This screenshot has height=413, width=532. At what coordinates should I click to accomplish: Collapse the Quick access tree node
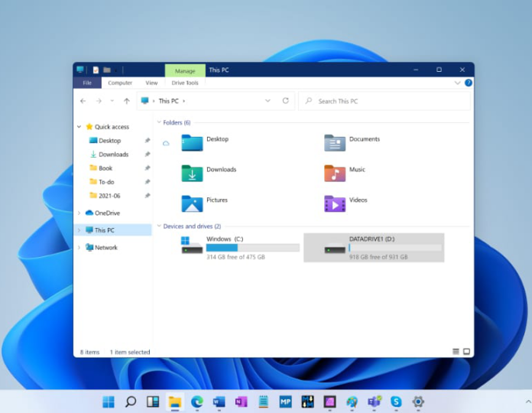click(79, 127)
